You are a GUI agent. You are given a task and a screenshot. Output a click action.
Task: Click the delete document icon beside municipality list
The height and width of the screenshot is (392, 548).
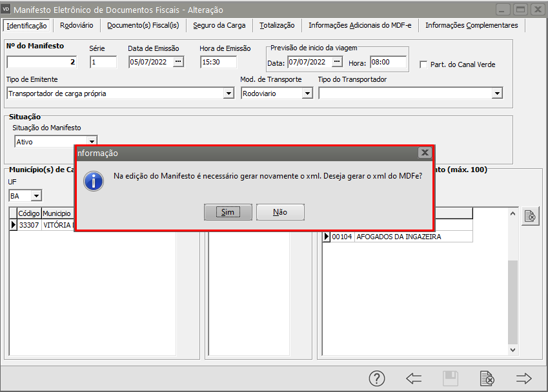pyautogui.click(x=530, y=217)
